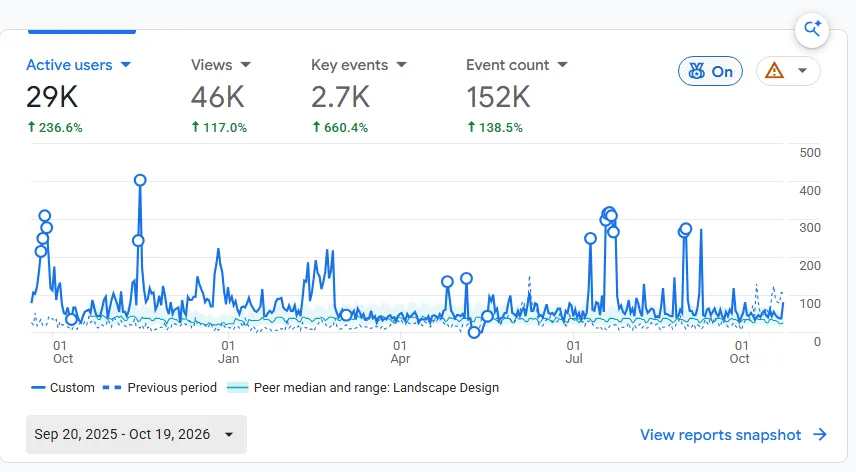Open the date range picker Sep 20, 2025
Image resolution: width=856 pixels, height=472 pixels.
click(136, 434)
